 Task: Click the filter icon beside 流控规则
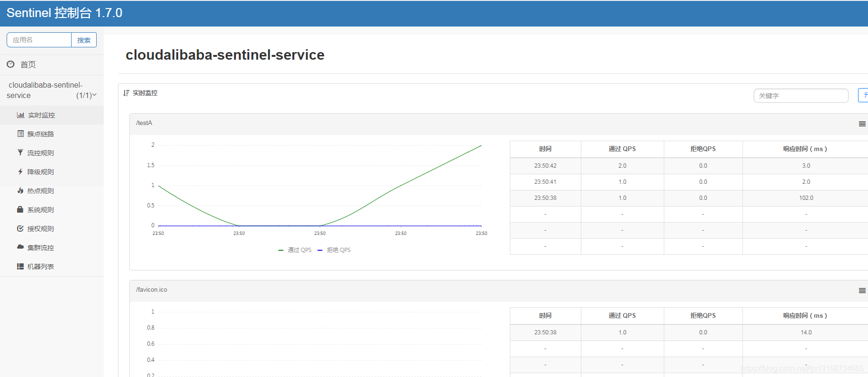(20, 153)
